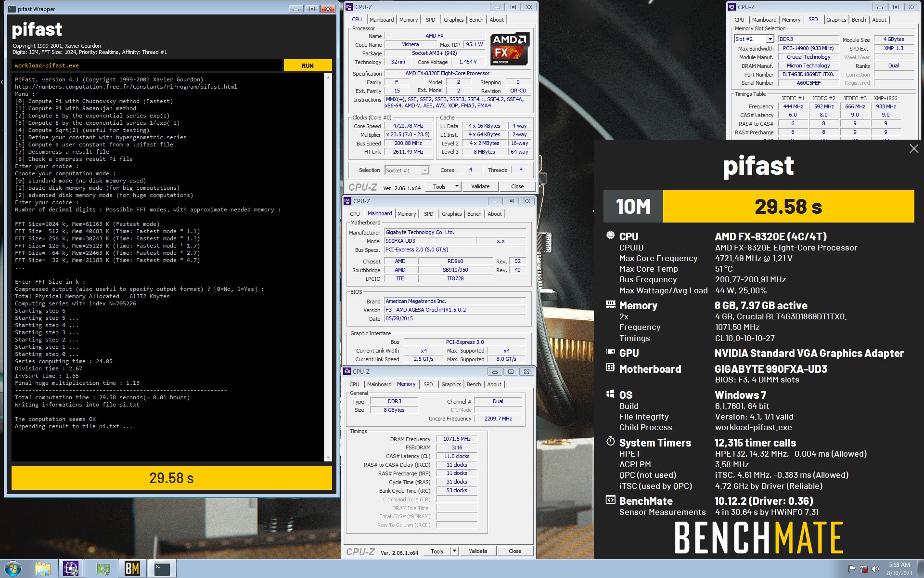Click scroll down arrow in pifast console
The height and width of the screenshot is (578, 924).
point(328,458)
